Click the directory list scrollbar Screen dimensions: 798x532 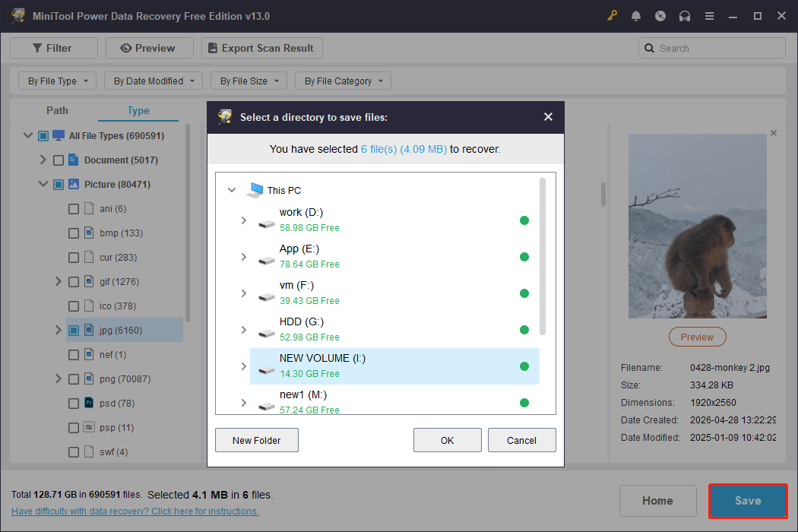(543, 257)
